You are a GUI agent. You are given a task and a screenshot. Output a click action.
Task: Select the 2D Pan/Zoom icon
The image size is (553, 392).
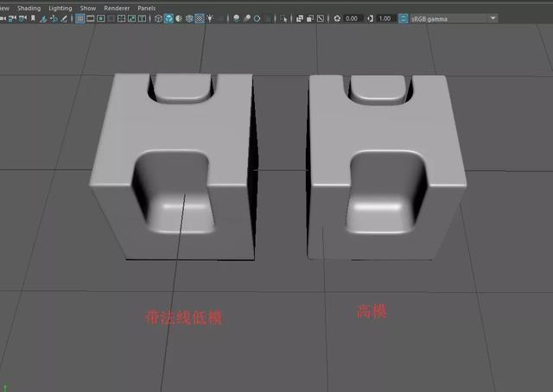(54, 18)
